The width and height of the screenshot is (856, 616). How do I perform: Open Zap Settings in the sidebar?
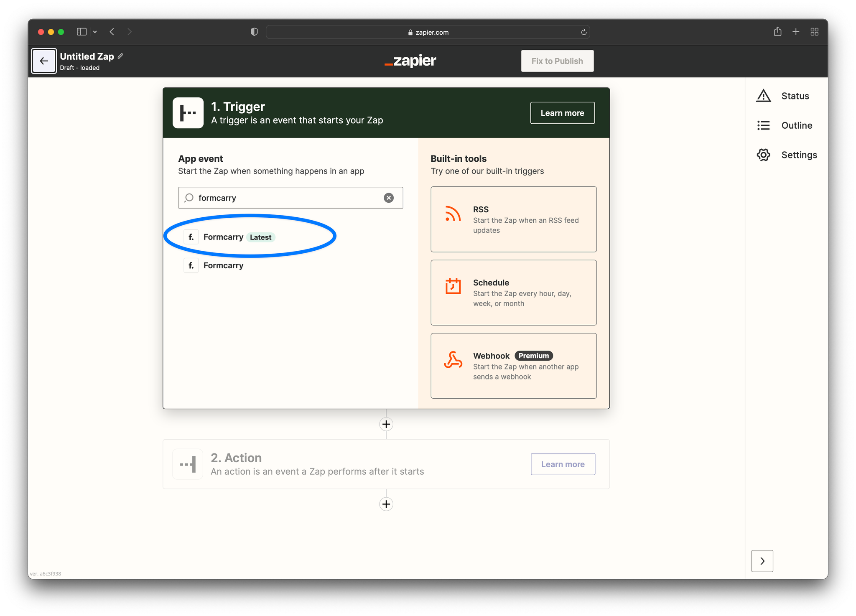pos(786,155)
